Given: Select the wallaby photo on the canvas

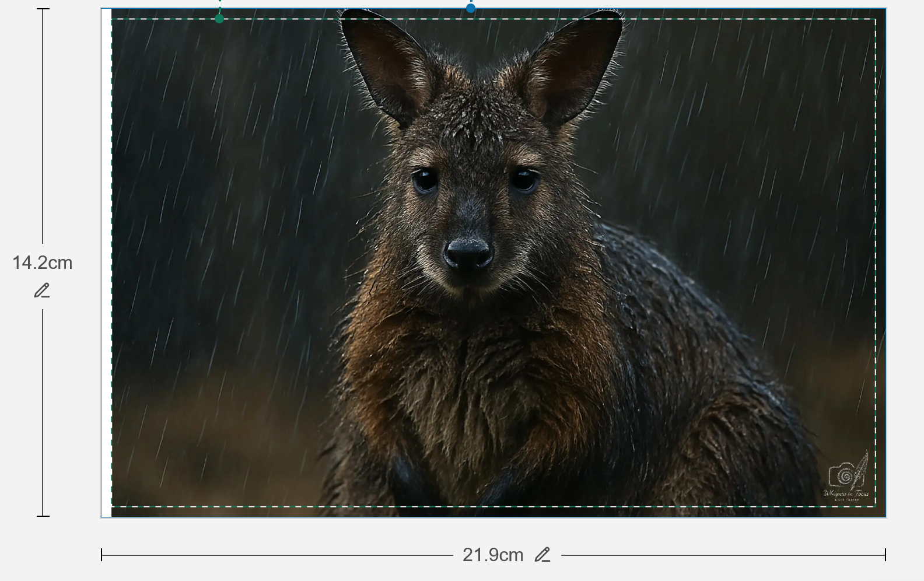Looking at the screenshot, I should tap(499, 262).
